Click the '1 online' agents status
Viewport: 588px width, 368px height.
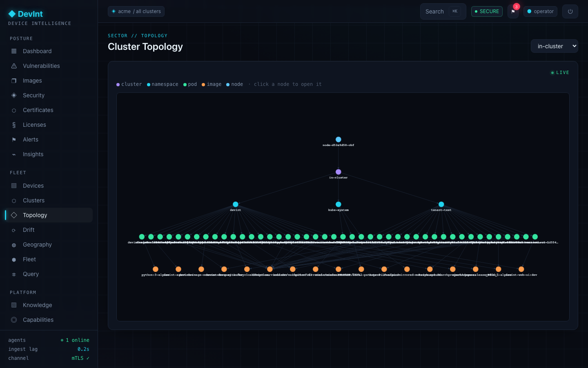tap(75, 340)
